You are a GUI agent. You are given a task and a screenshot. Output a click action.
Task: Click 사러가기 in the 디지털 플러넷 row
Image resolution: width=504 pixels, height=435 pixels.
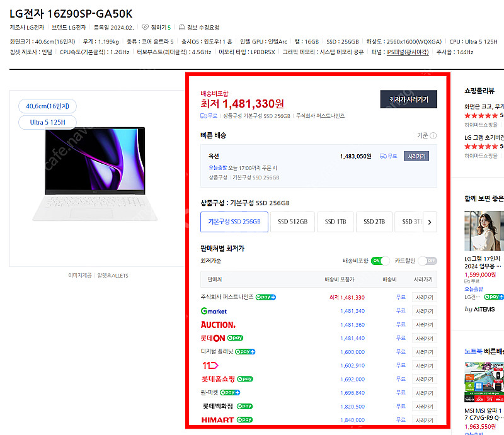point(424,352)
